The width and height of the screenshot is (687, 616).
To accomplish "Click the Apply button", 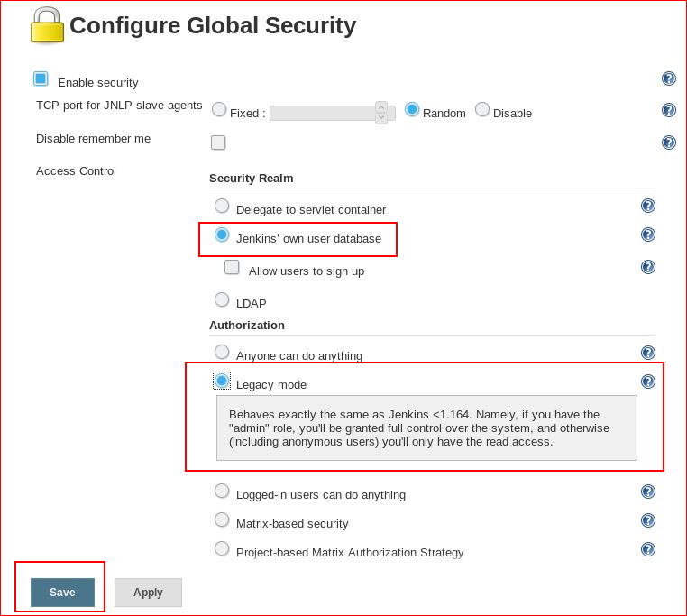I will click(x=148, y=593).
